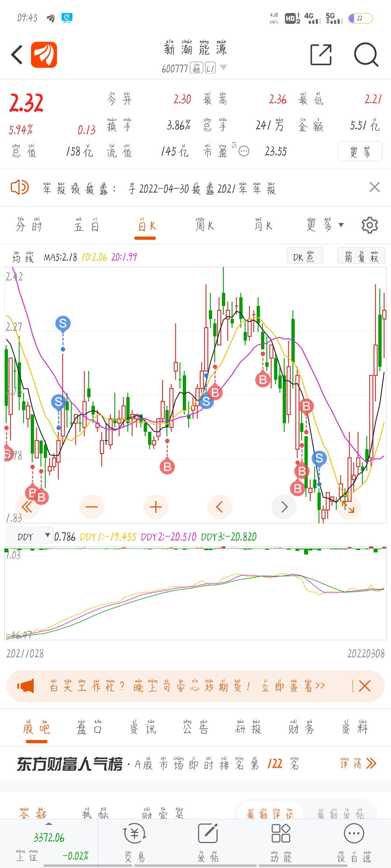Screen dimensions: 391x868
Task: Tap the 市盈 ellipsis info icon
Action: point(244,151)
